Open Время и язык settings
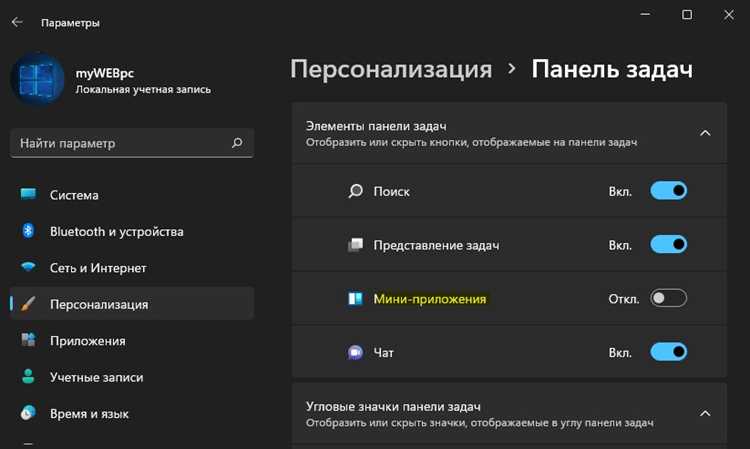 132,413
